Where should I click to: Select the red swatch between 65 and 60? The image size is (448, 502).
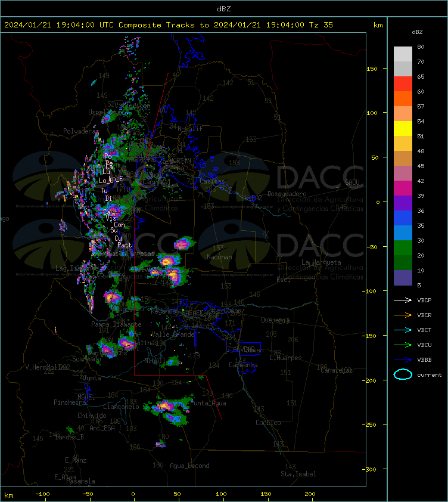(x=403, y=84)
